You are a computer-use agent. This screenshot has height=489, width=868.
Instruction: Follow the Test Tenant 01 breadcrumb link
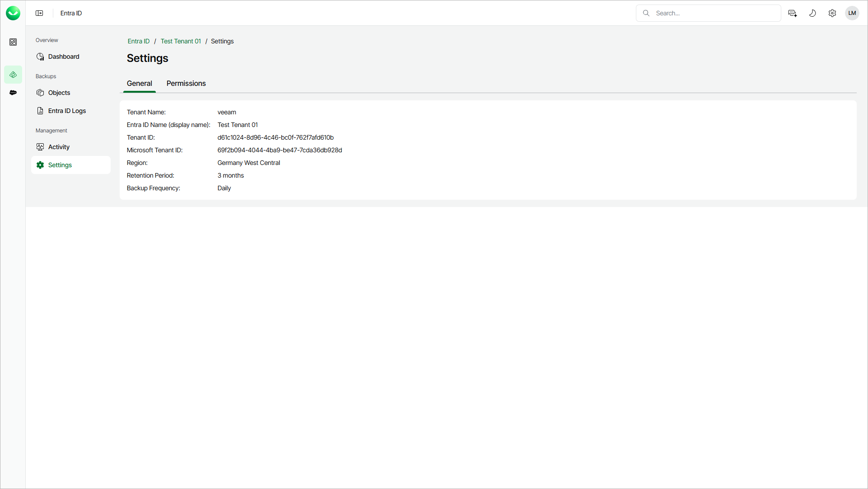point(181,41)
